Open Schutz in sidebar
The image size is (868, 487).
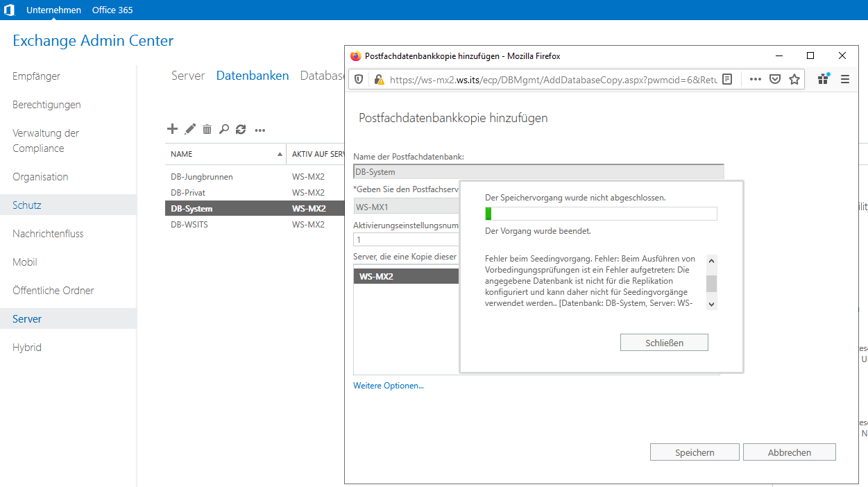[x=68, y=205]
